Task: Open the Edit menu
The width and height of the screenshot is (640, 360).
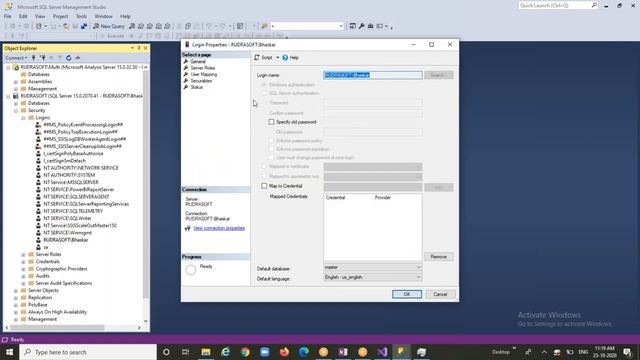Action: (x=23, y=16)
